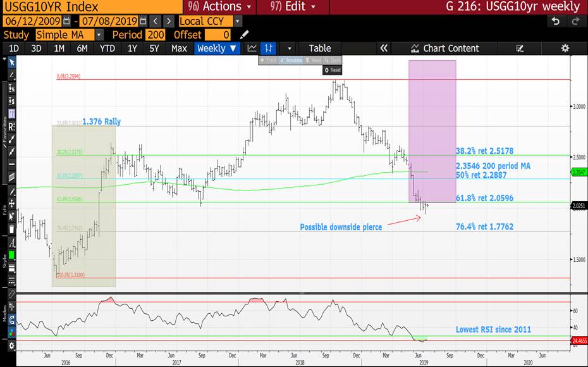This screenshot has width=588, height=367.
Task: Click the sidebar gear icon at bottom left
Action: point(11,345)
